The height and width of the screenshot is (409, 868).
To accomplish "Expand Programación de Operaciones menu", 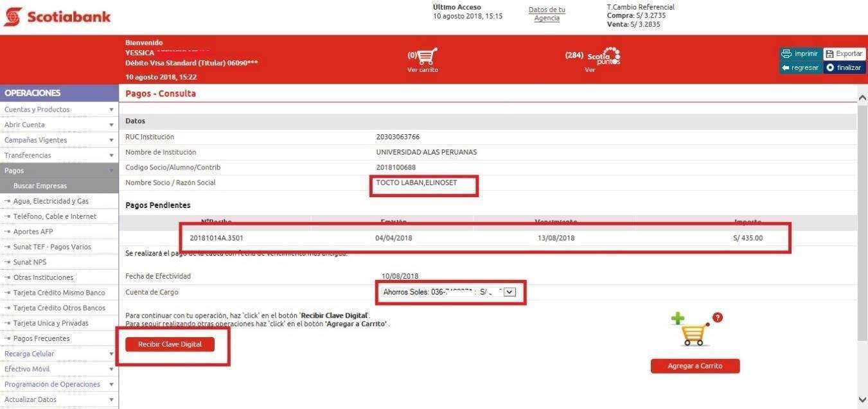I will coord(59,384).
